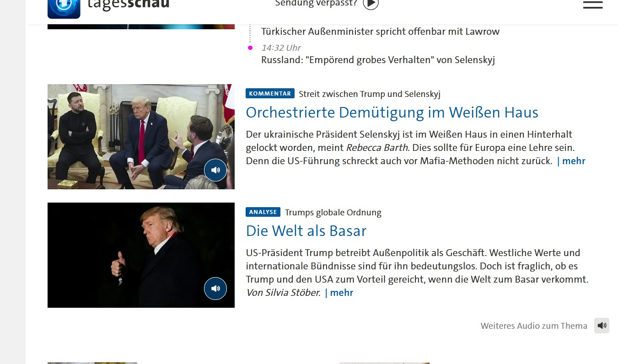Click the Sendung verpasst? text label
This screenshot has height=364, width=618.
[x=316, y=4]
